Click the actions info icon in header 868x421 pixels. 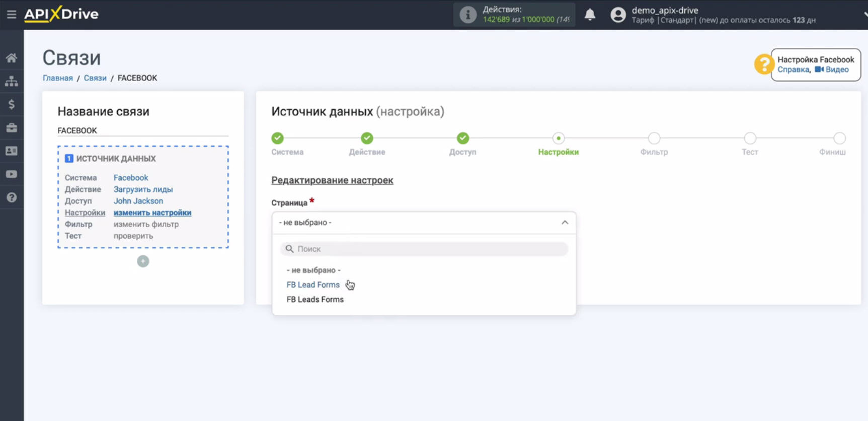click(x=468, y=15)
